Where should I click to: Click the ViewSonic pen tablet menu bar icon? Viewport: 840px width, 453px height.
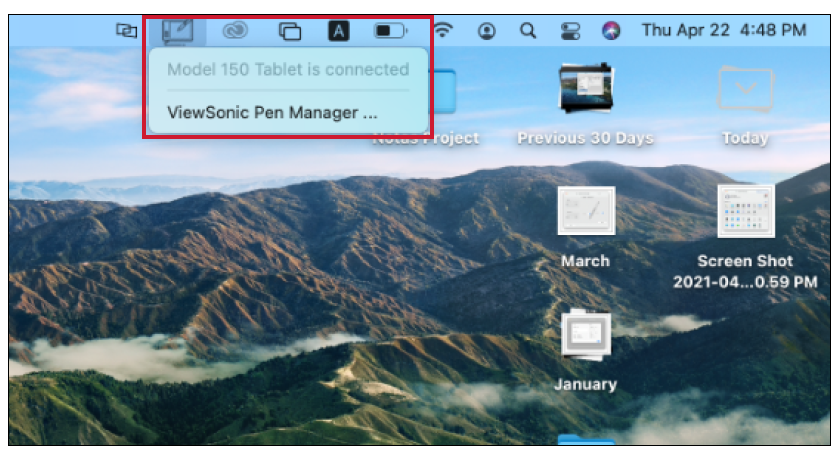tap(177, 31)
